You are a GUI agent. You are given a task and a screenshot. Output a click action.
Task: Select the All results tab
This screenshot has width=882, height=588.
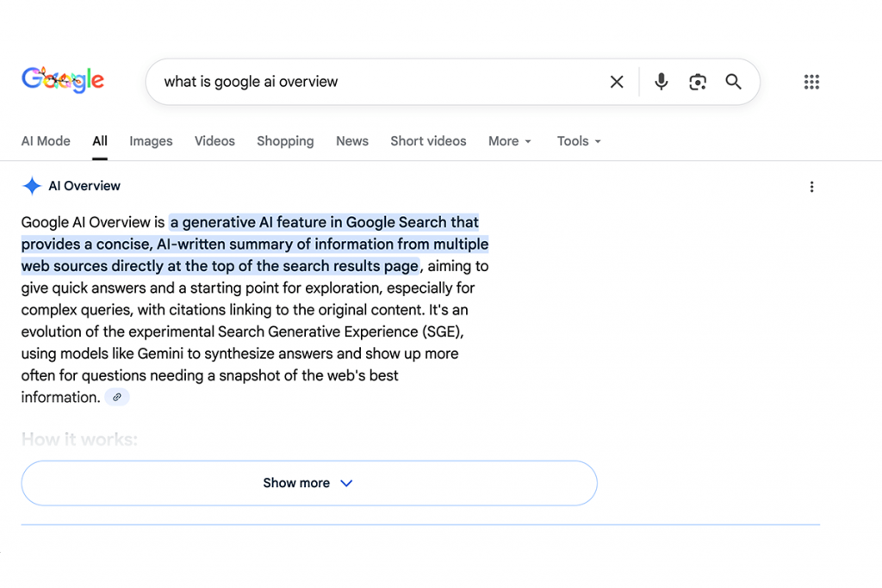(x=99, y=141)
